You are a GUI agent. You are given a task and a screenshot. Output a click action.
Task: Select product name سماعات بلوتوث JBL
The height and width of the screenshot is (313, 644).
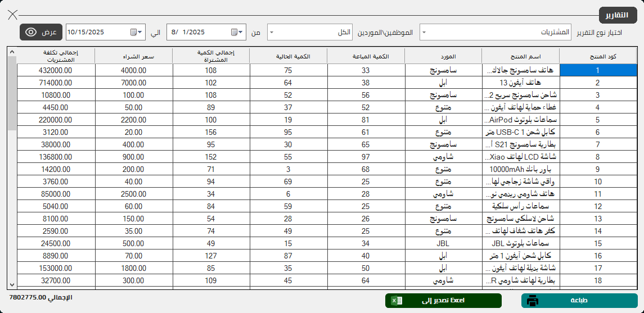coord(520,243)
